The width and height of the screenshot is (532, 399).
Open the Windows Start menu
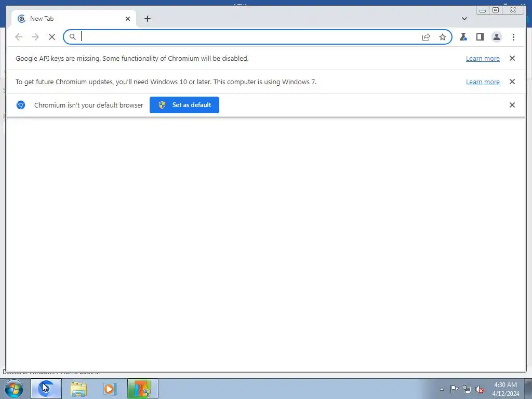[14, 389]
